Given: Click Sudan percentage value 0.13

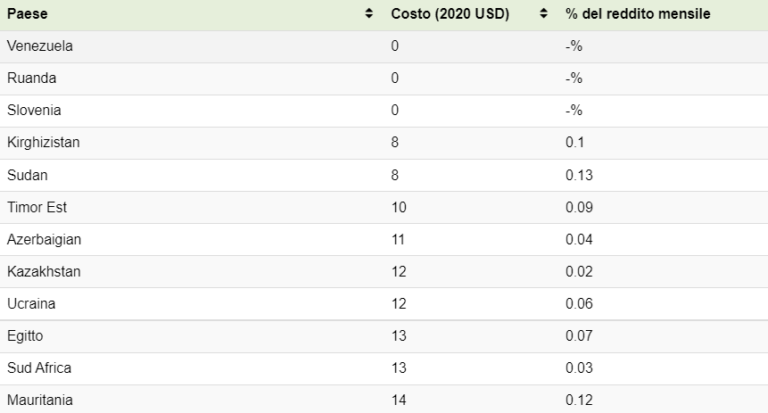Looking at the screenshot, I should tap(579, 175).
